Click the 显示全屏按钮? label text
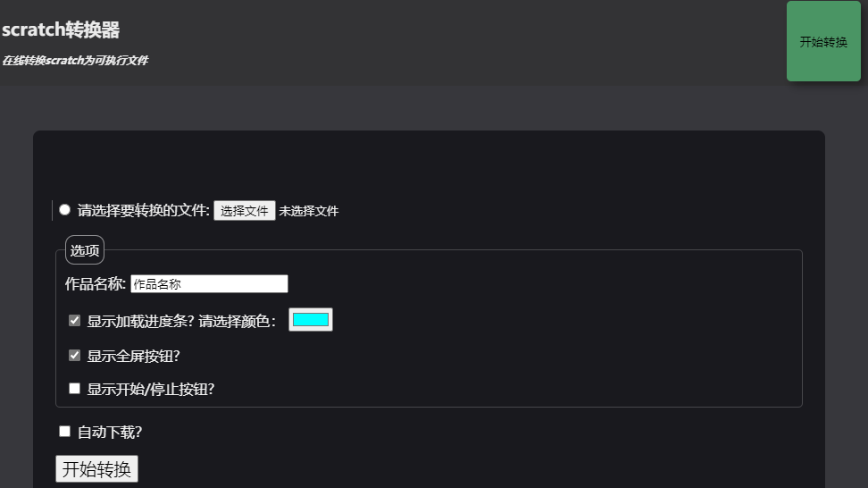The height and width of the screenshot is (488, 868). (x=133, y=356)
